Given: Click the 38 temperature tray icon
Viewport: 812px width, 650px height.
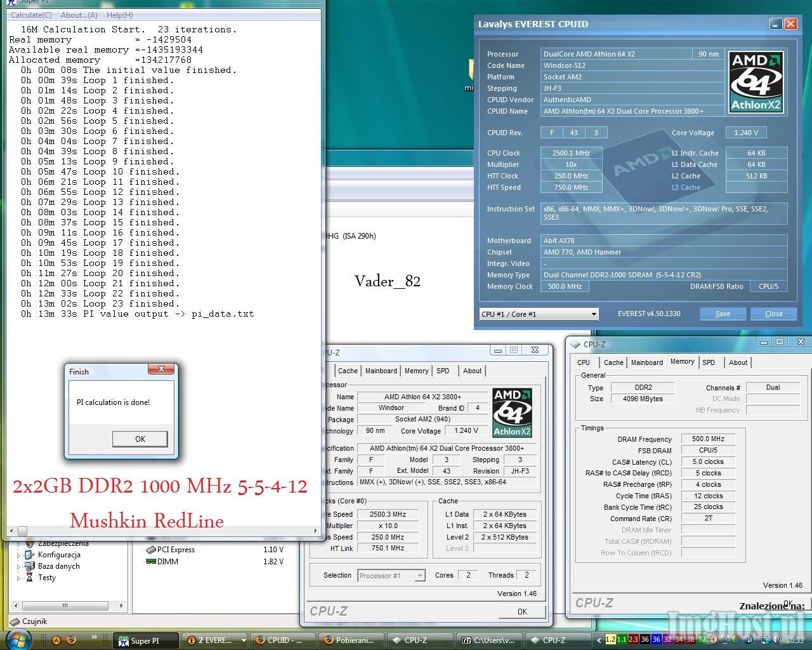Looking at the screenshot, I should [690, 640].
